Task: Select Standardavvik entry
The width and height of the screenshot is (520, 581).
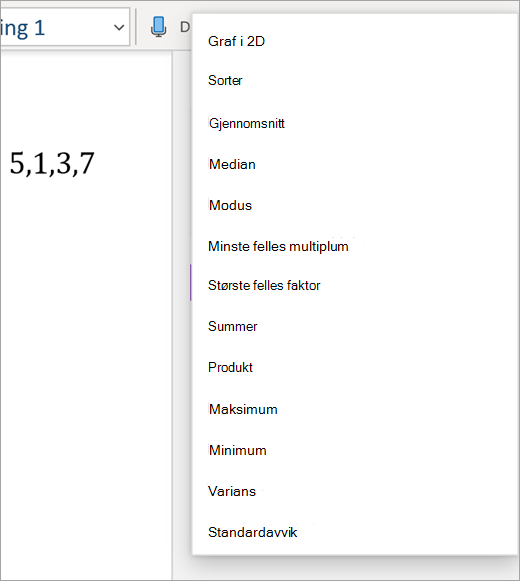Action: (252, 532)
